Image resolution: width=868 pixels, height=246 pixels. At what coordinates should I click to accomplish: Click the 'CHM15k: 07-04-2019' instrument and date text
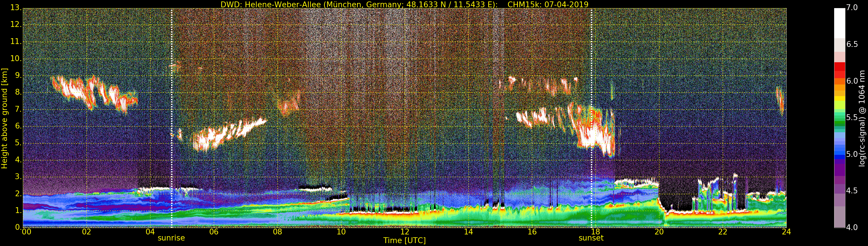point(548,4)
